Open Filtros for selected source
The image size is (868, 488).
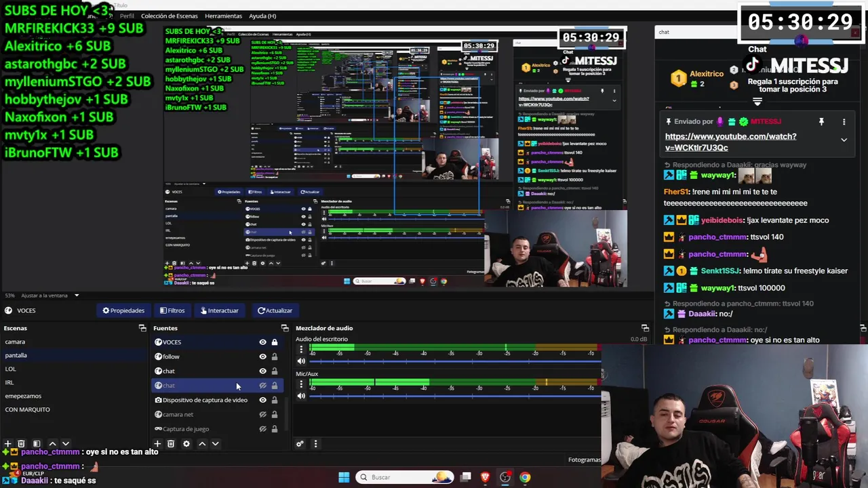(172, 310)
